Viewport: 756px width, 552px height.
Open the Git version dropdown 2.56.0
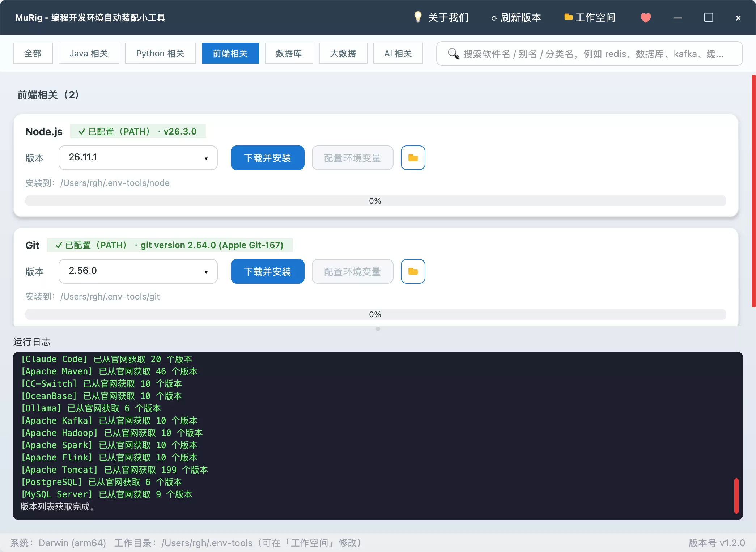(138, 271)
